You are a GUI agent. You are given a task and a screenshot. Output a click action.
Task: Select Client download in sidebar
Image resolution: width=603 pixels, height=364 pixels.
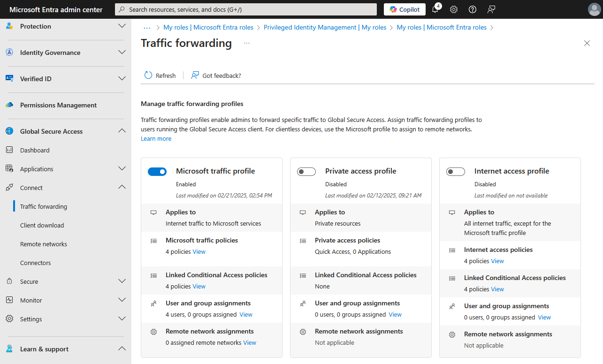42,225
